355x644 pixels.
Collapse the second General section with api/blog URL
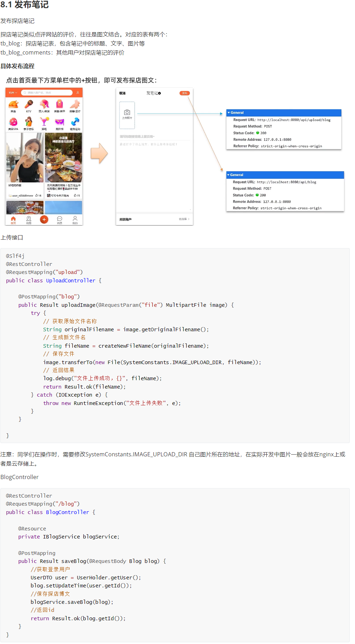coord(228,175)
